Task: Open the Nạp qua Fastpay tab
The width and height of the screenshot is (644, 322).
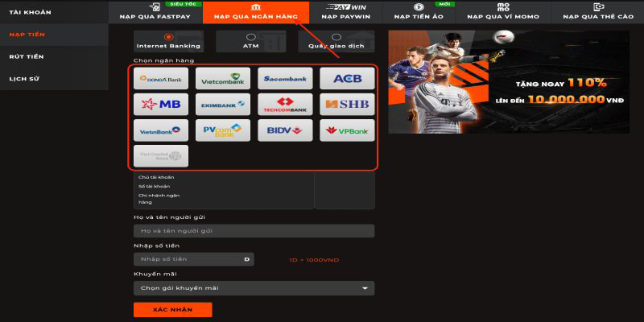Action: coord(156,12)
